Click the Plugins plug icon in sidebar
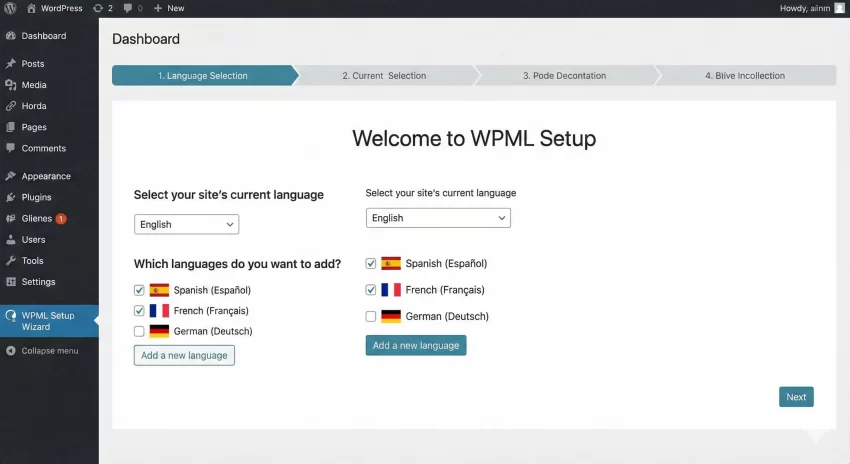The image size is (850, 464). point(10,197)
